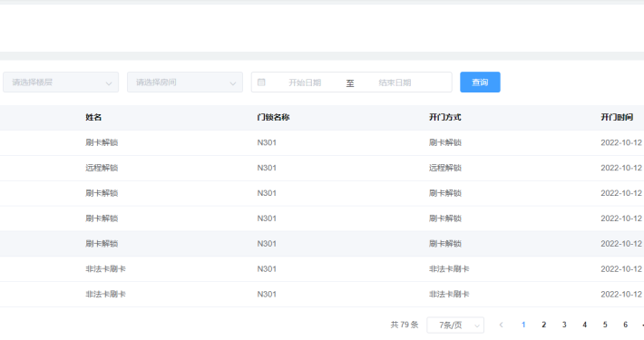The height and width of the screenshot is (340, 644).
Task: Set the 结束日期 end date field
Action: tap(395, 83)
